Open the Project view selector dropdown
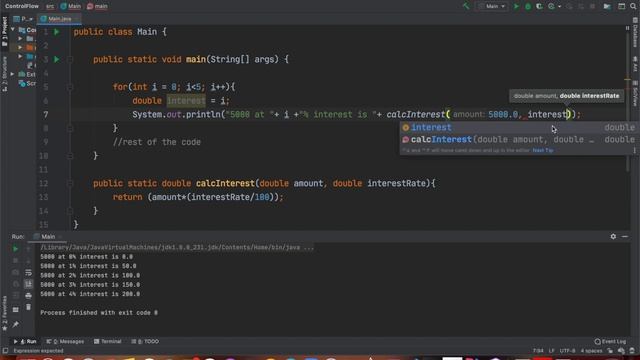640x360 pixels. (x=23, y=19)
